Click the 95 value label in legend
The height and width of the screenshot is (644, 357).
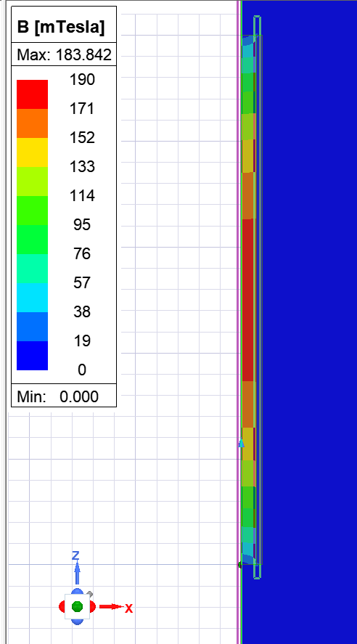(x=82, y=224)
